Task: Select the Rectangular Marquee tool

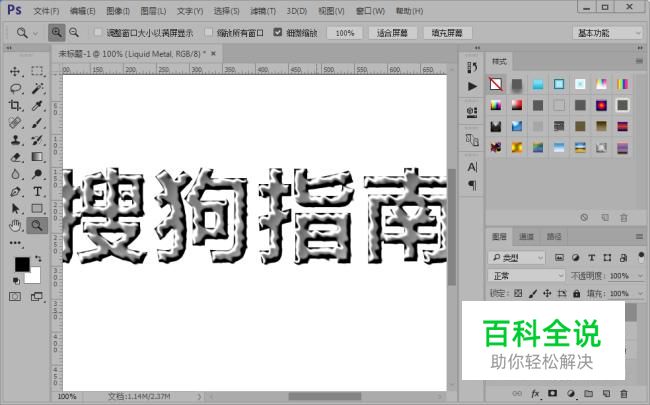Action: pos(37,71)
